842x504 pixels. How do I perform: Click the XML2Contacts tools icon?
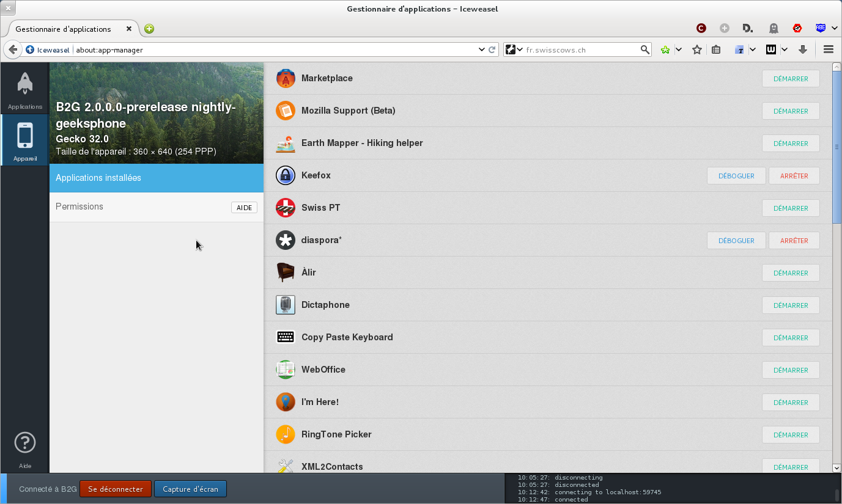click(x=286, y=466)
